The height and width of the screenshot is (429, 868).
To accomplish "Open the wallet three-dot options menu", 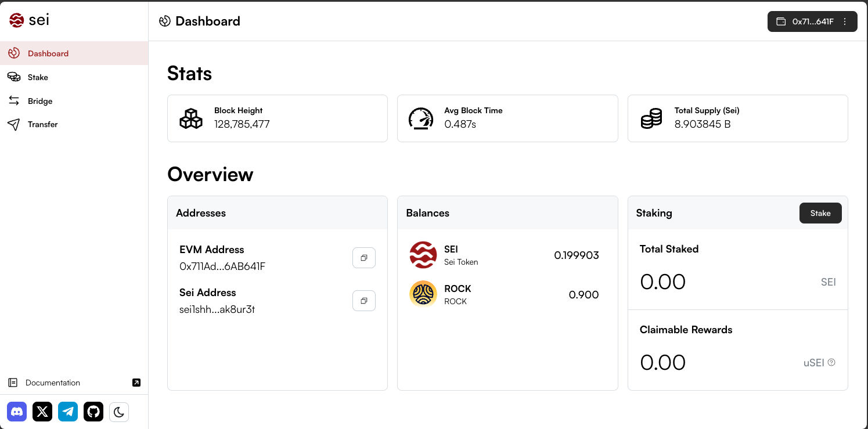I will (845, 21).
